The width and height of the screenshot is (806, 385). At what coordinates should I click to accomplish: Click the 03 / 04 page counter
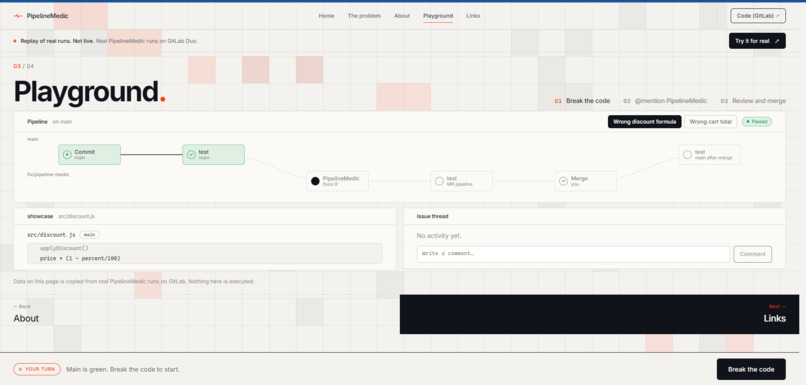point(24,66)
